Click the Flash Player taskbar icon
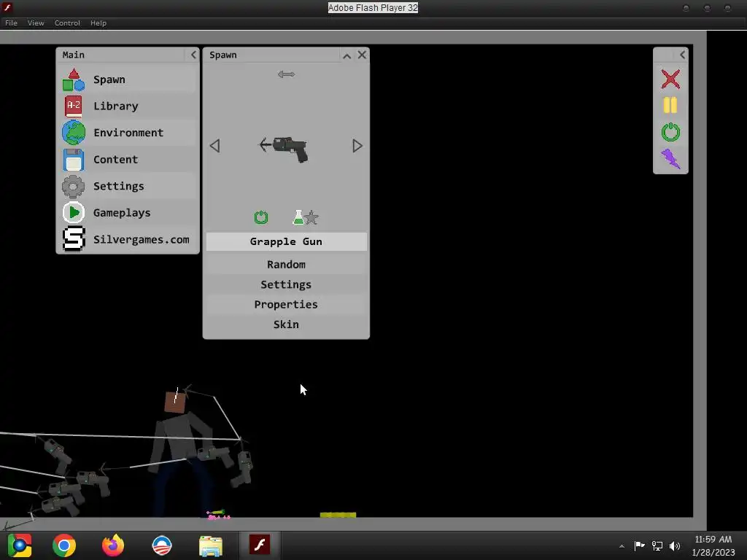747x560 pixels. 260,545
